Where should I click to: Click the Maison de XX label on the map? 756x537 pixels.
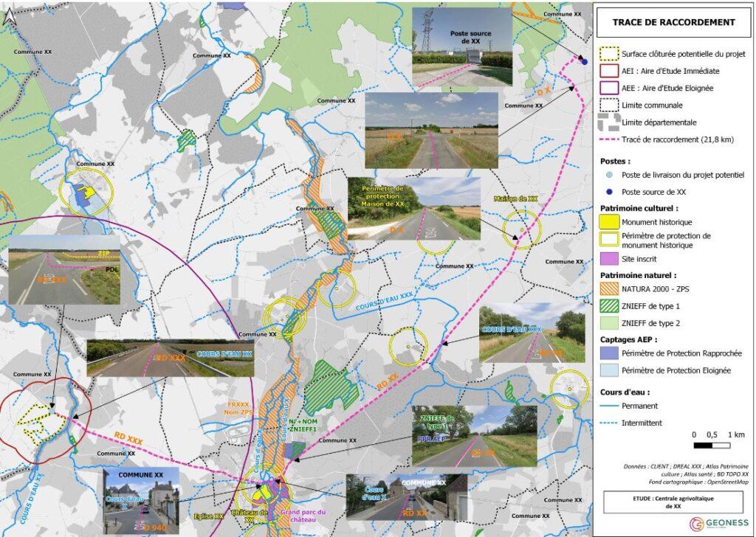515,198
